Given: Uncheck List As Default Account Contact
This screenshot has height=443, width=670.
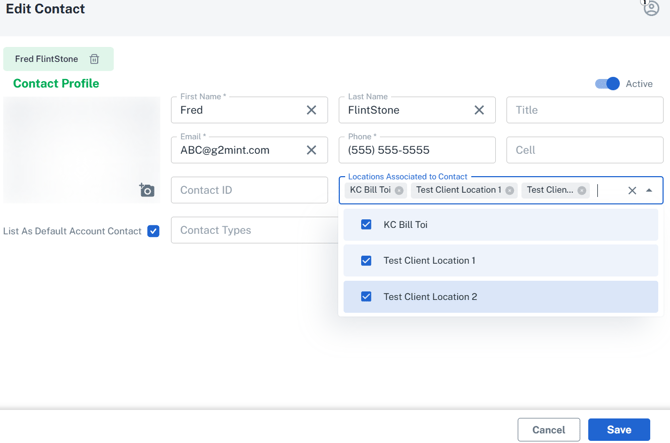Looking at the screenshot, I should pyautogui.click(x=153, y=231).
